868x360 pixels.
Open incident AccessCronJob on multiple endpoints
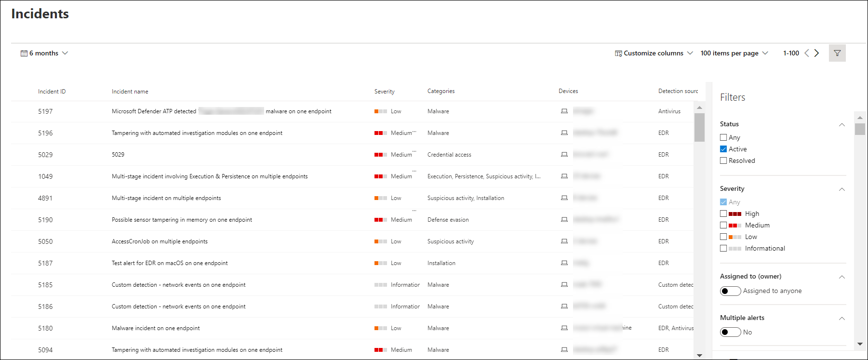pos(160,241)
